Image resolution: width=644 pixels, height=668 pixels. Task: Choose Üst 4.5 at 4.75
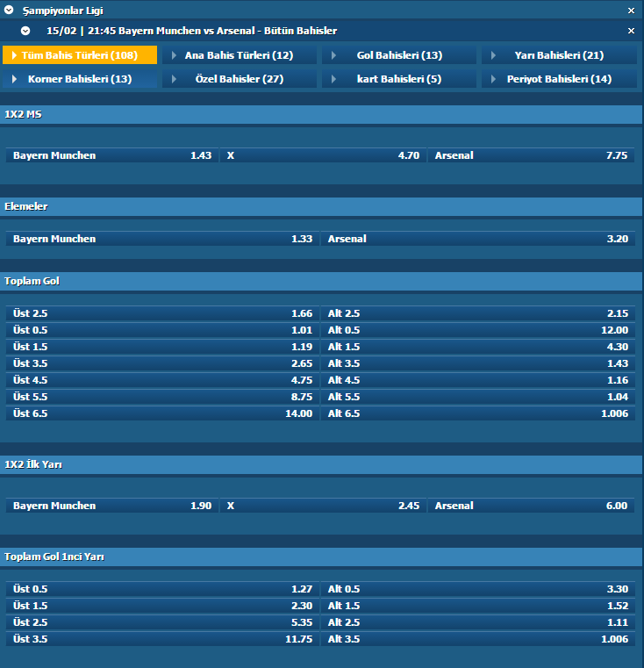coord(162,380)
